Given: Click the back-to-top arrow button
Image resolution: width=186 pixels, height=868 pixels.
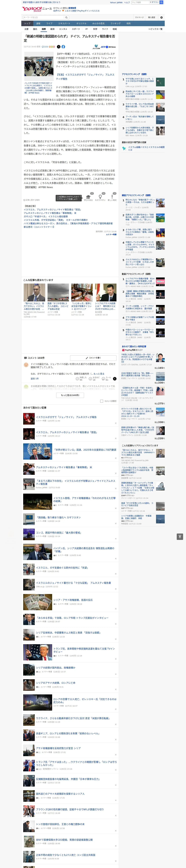Looking at the screenshot, I should [x=180, y=536].
